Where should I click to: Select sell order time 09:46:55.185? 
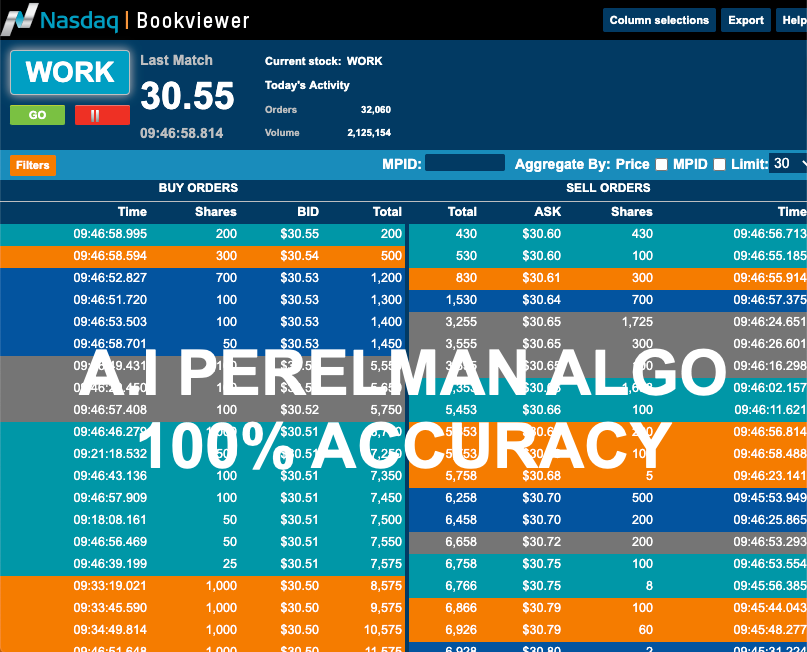pyautogui.click(x=770, y=256)
